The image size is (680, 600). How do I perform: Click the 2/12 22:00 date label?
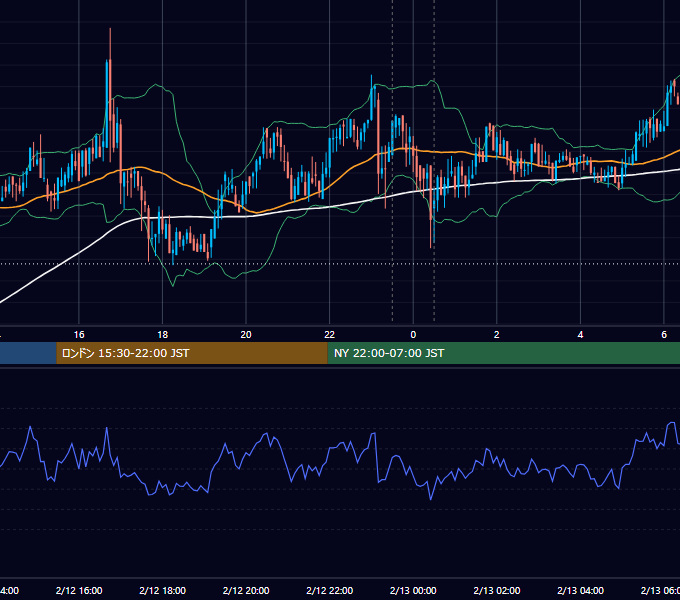[330, 590]
